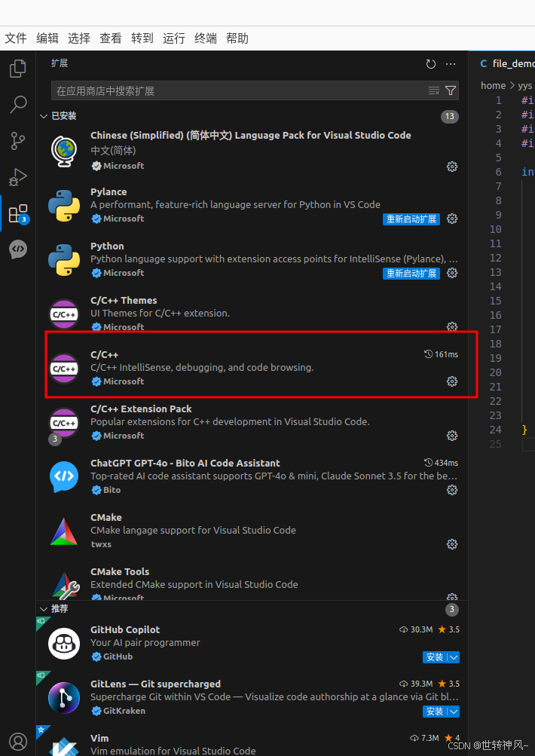The image size is (535, 756).
Task: Select the Bito extension logo icon
Action: [64, 476]
